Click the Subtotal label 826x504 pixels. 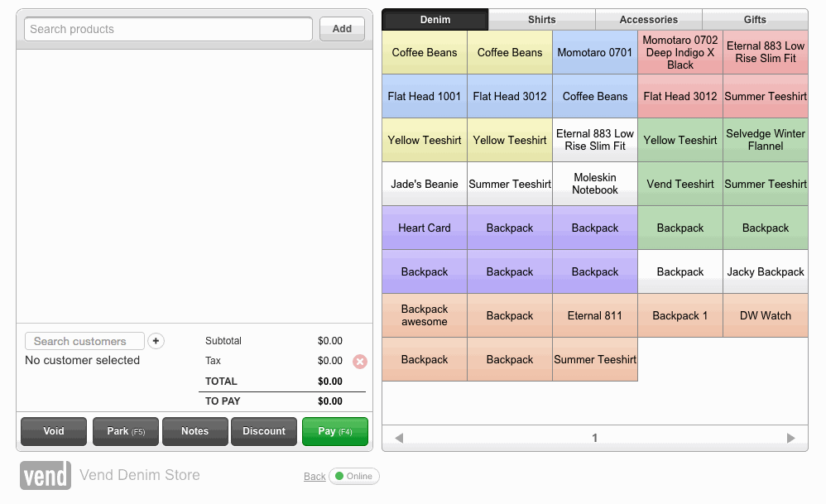click(223, 341)
